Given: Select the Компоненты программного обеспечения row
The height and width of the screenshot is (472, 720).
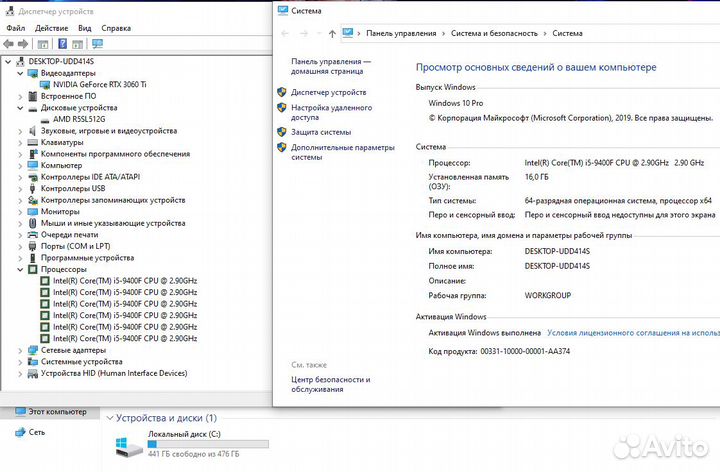Looking at the screenshot, I should tap(115, 154).
